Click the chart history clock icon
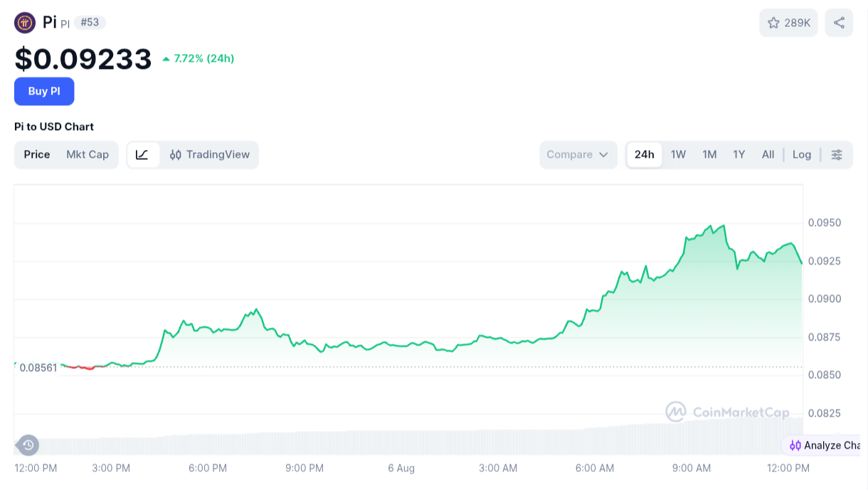 (x=28, y=445)
